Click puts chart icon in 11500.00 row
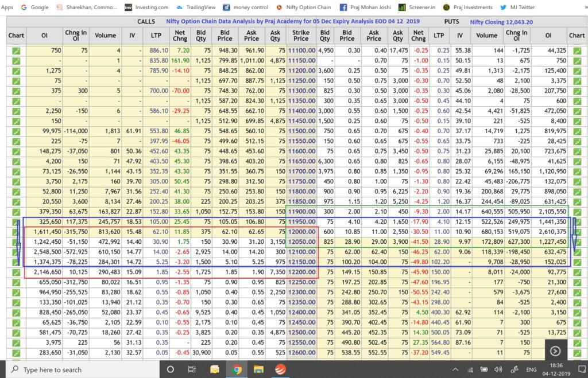 [577, 131]
